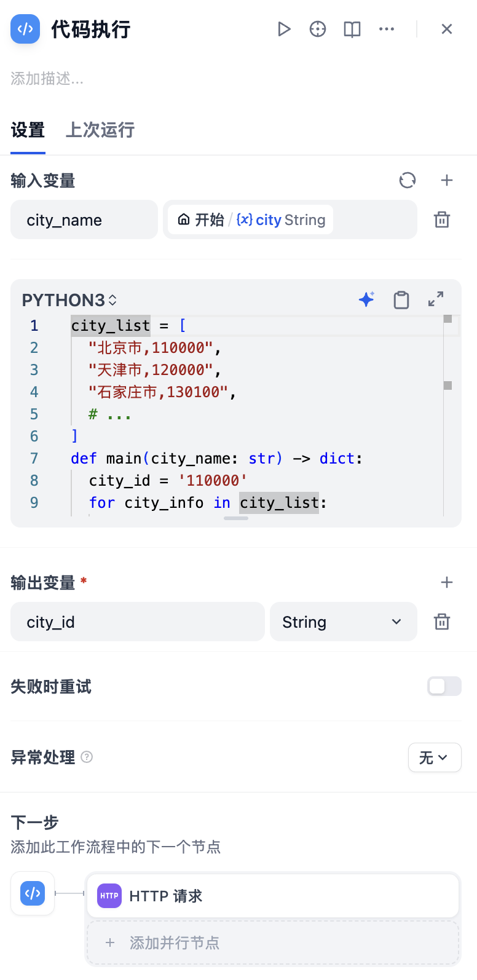Open the help documentation book icon
This screenshot has height=980, width=477.
click(352, 29)
